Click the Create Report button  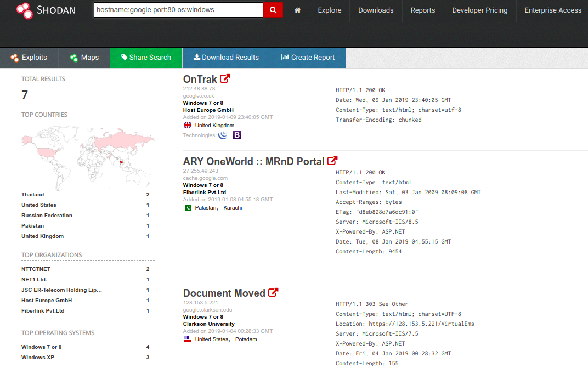tap(308, 58)
